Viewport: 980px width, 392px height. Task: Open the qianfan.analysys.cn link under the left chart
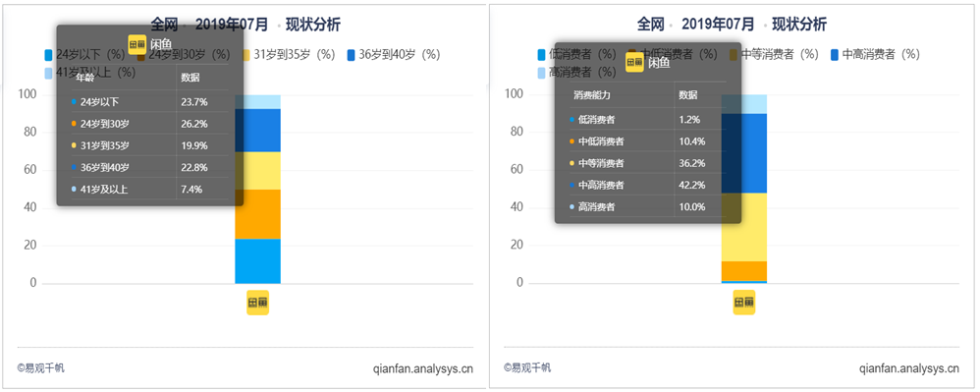pyautogui.click(x=422, y=368)
